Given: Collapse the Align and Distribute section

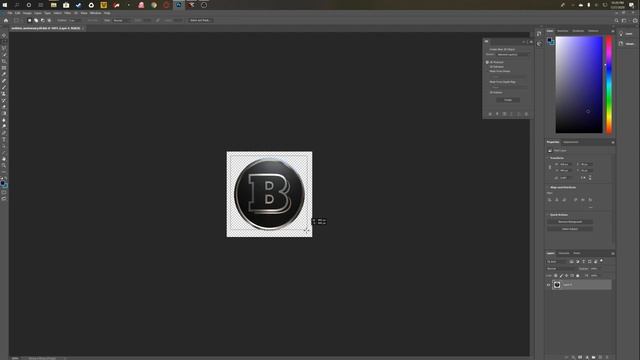Looking at the screenshot, I should point(548,187).
